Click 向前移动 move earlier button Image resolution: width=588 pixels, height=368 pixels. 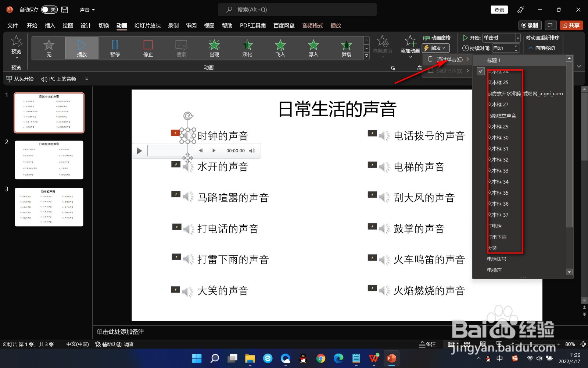[541, 48]
